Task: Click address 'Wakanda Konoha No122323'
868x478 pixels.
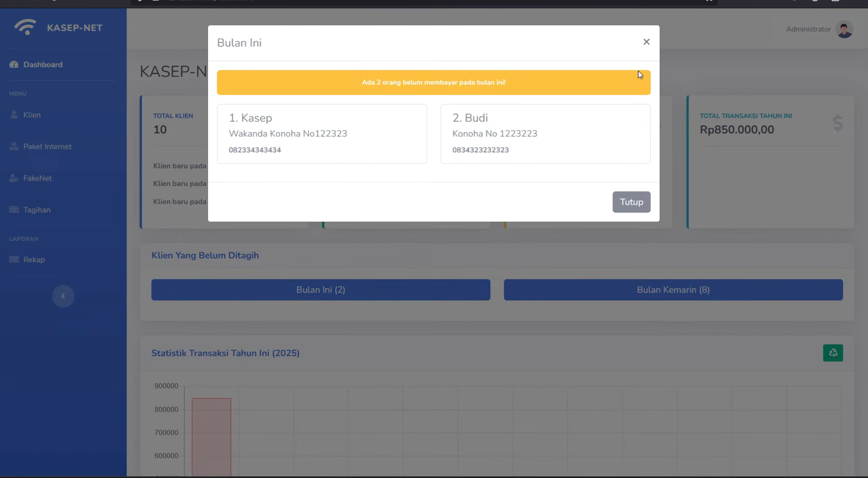Action: tap(288, 134)
